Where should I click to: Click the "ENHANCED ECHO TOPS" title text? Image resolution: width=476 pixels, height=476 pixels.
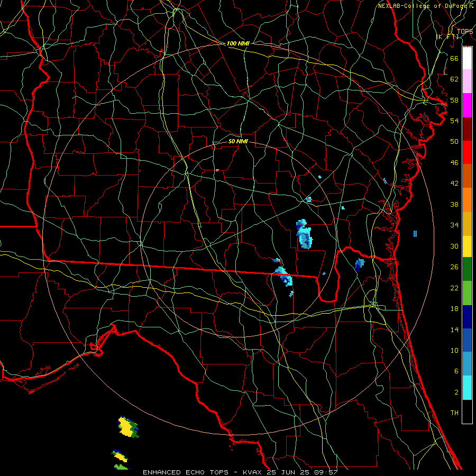pyautogui.click(x=186, y=472)
